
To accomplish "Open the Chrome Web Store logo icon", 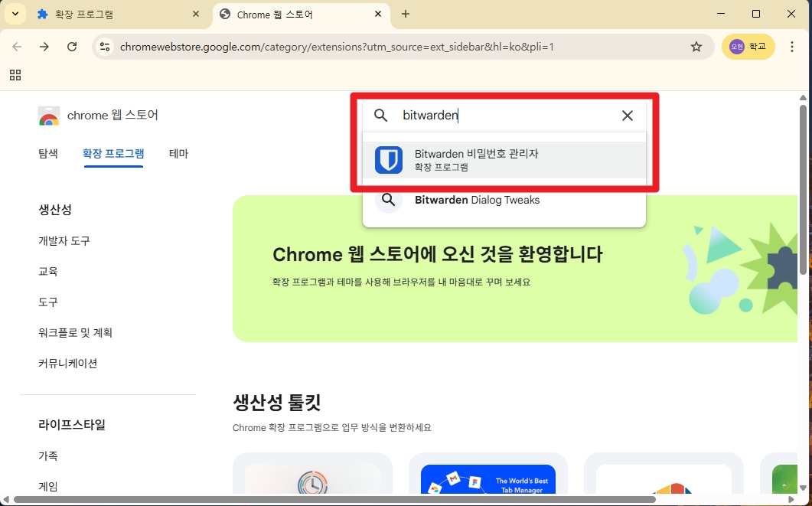I will (49, 116).
